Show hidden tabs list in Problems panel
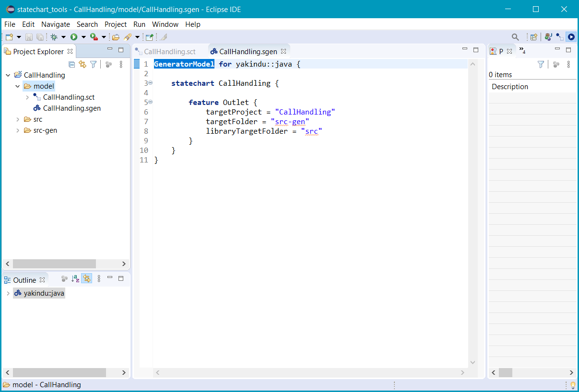Viewport: 579px width, 392px height. click(522, 51)
